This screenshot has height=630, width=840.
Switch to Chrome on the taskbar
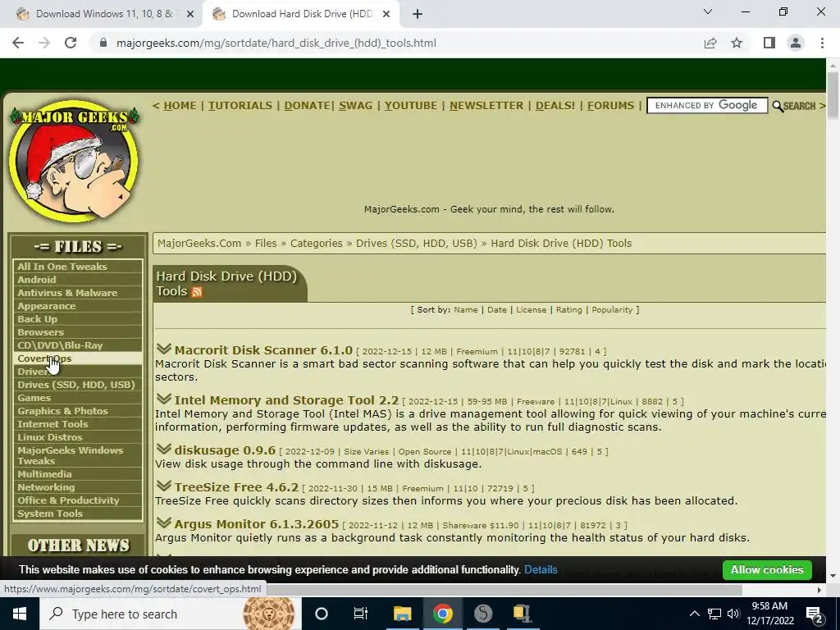[442, 614]
